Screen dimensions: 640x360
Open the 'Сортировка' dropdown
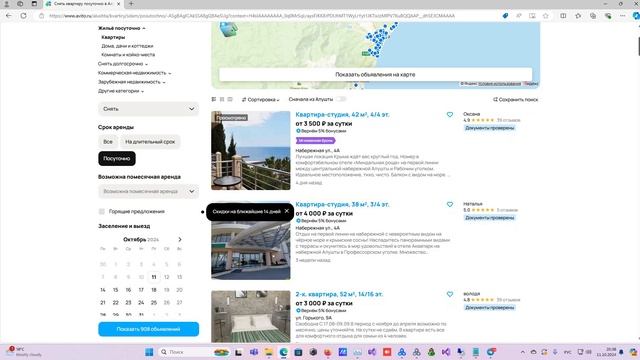click(260, 99)
